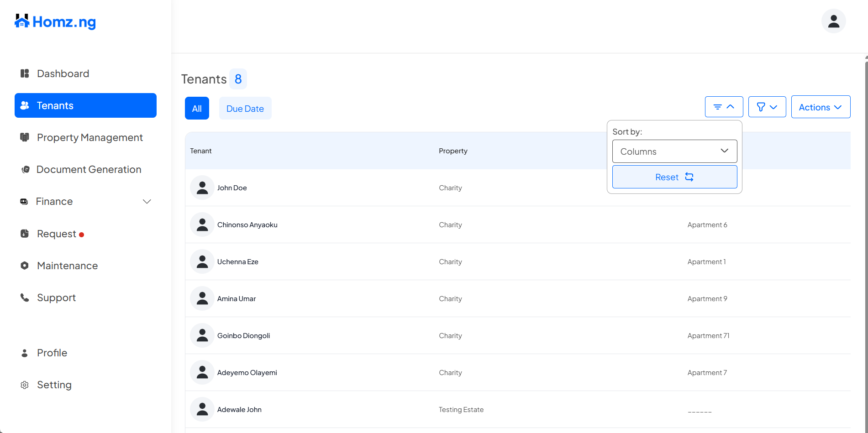This screenshot has height=433, width=868.
Task: Click Apartment 71 cell
Action: [x=709, y=335]
